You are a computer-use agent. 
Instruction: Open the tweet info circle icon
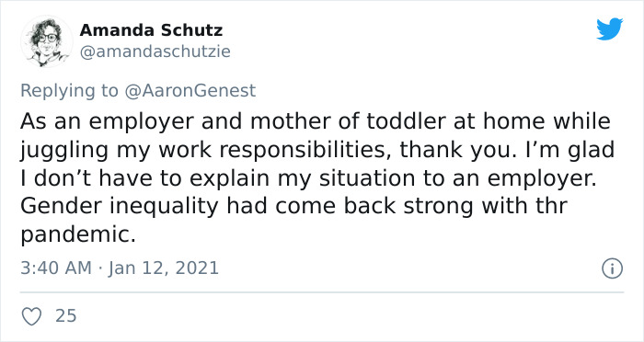click(x=613, y=268)
